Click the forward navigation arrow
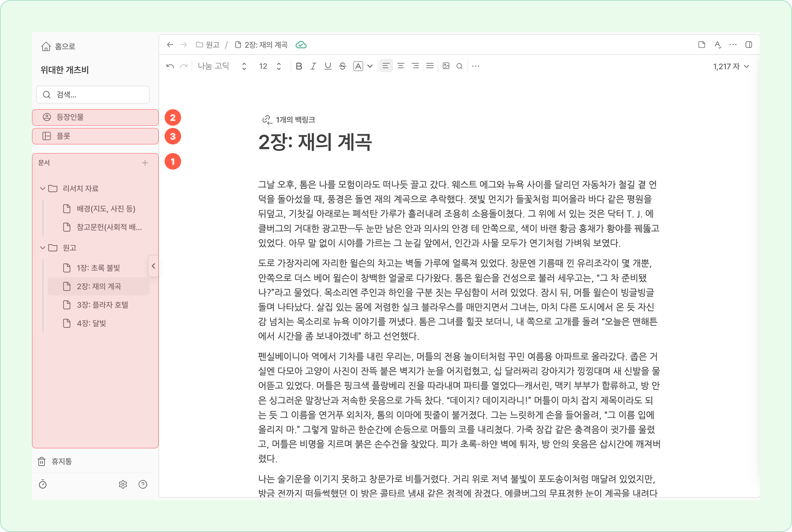This screenshot has width=792, height=532. coord(184,45)
